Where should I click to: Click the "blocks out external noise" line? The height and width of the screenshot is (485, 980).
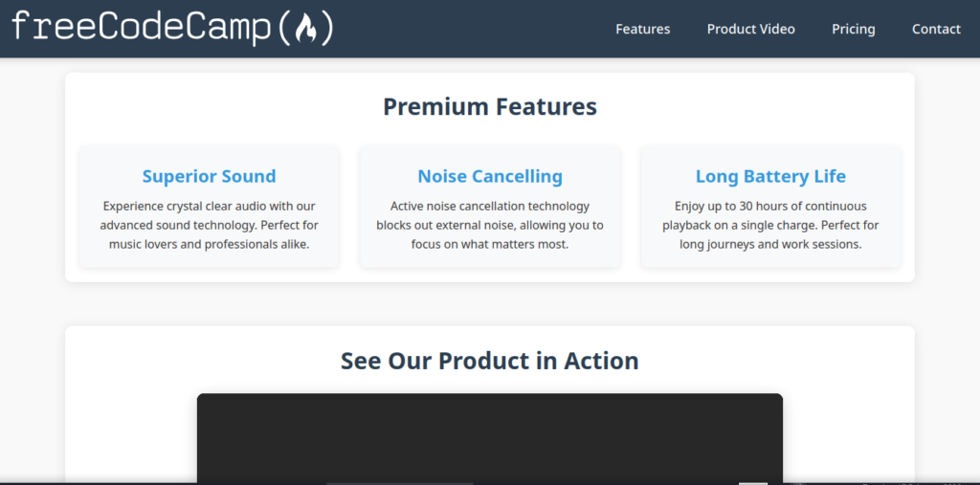click(490, 225)
